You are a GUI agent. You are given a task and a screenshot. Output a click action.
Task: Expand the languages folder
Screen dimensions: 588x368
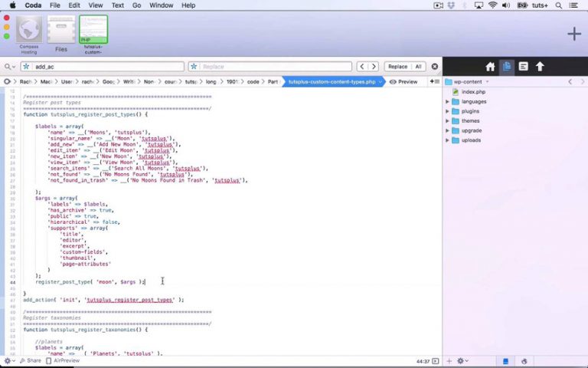pos(447,101)
